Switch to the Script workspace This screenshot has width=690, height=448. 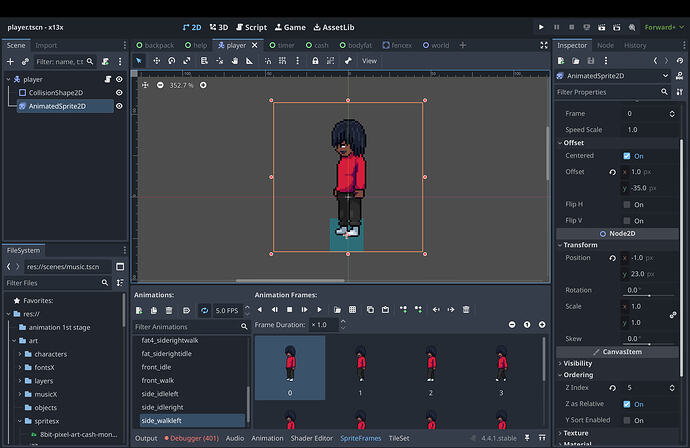[x=250, y=27]
